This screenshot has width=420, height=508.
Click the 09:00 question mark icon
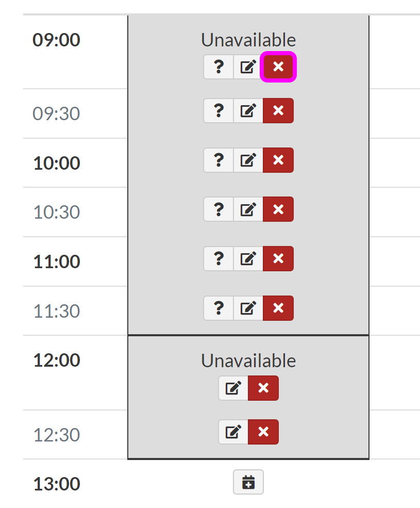pos(219,67)
